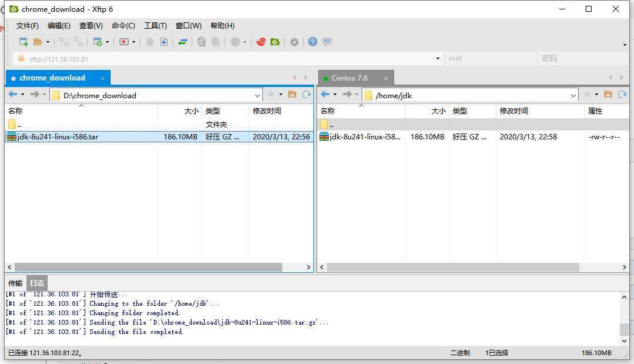Go forward in the local pane
Screen dimensions: 634x364
[x=35, y=94]
